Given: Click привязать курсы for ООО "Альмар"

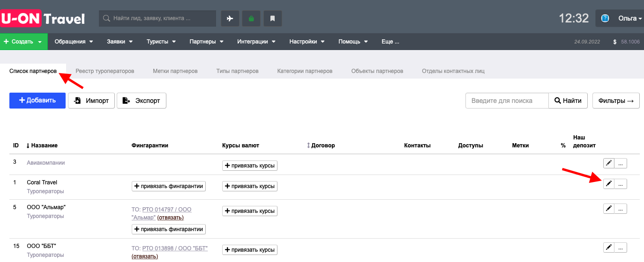Looking at the screenshot, I should (x=250, y=211).
